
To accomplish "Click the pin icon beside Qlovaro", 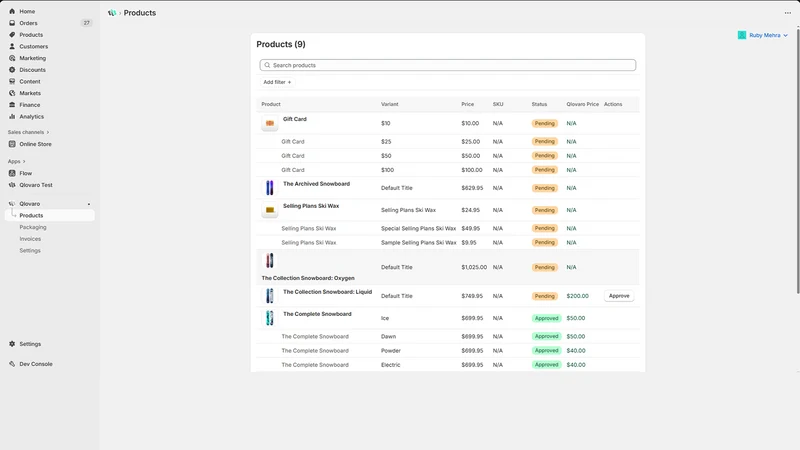I will (x=89, y=204).
